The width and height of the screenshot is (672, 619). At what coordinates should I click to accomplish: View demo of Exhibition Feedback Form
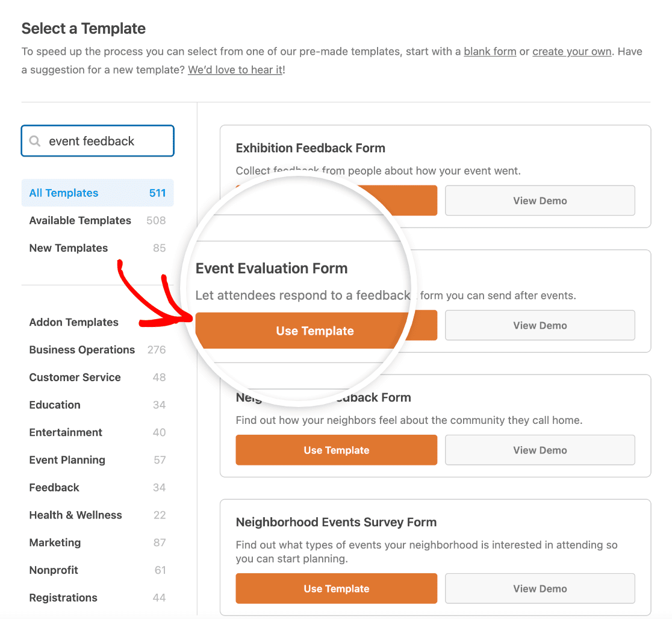coord(540,201)
